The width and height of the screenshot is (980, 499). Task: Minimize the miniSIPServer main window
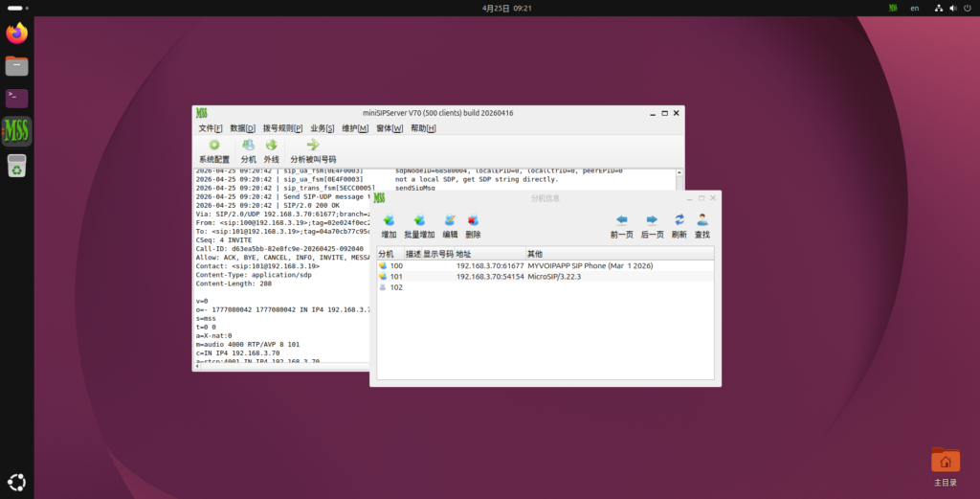(x=653, y=113)
